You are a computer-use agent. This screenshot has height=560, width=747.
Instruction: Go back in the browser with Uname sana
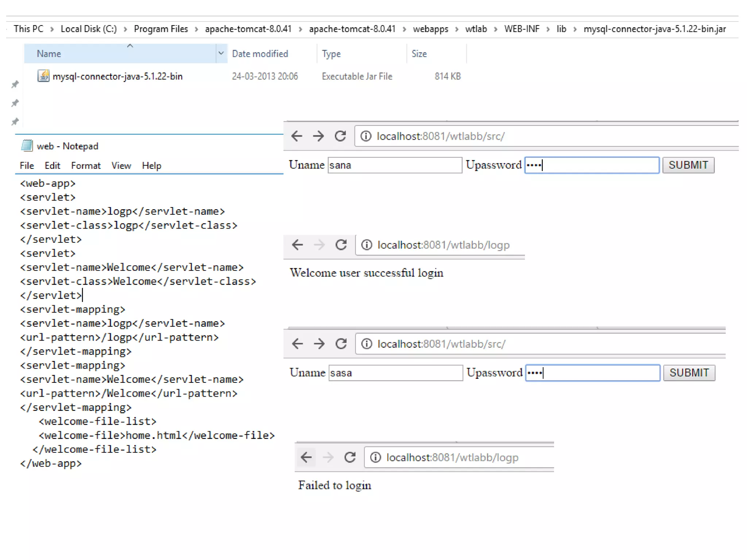(297, 136)
